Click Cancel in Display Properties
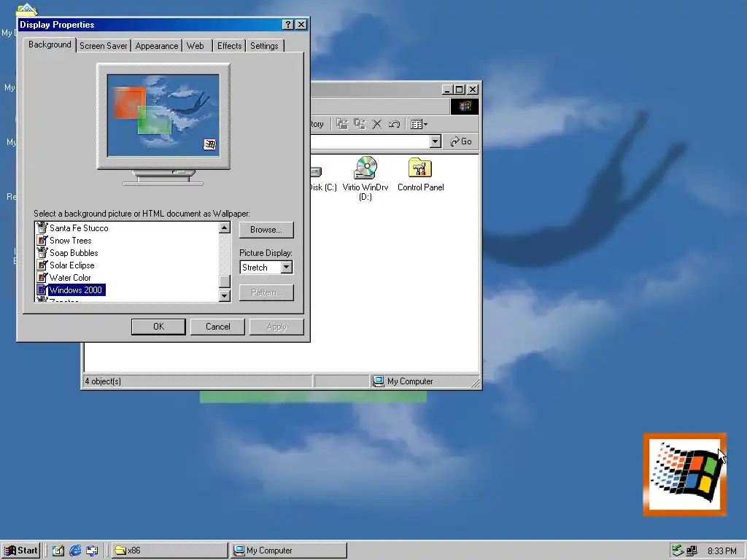This screenshot has height=560, width=747. point(217,327)
